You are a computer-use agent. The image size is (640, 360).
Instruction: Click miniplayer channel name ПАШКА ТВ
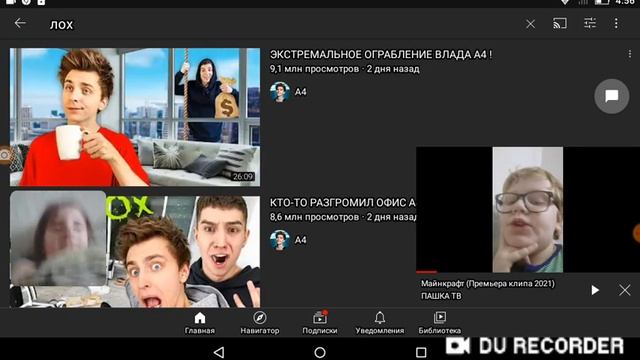click(441, 296)
